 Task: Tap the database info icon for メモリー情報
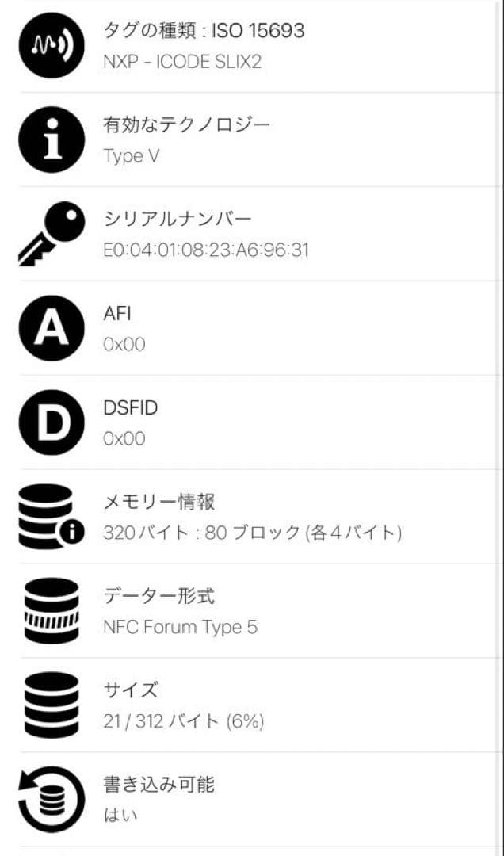[51, 517]
